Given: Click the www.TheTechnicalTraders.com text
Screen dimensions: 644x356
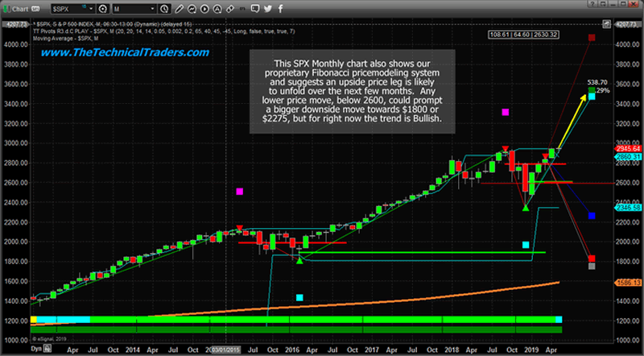Looking at the screenshot, I should coord(125,52).
